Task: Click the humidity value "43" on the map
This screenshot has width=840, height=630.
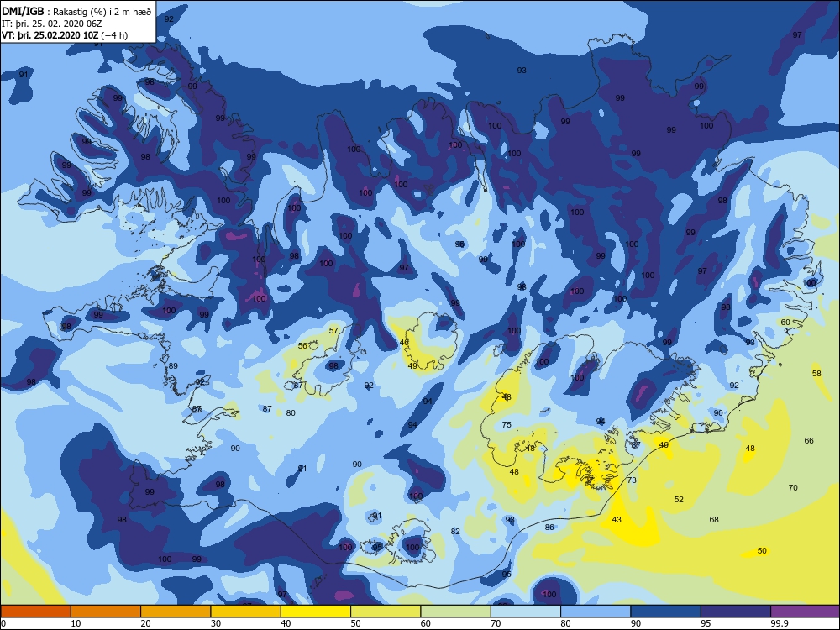Action: (x=617, y=520)
